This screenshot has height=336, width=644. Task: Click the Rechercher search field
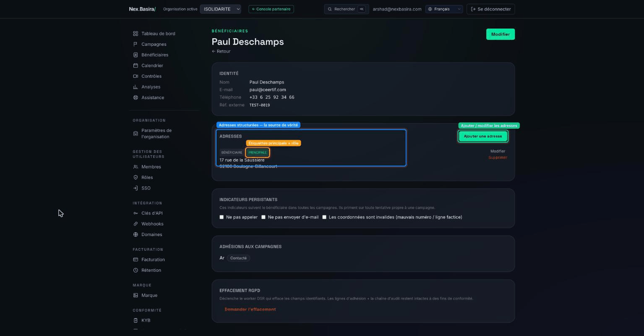coord(347,9)
